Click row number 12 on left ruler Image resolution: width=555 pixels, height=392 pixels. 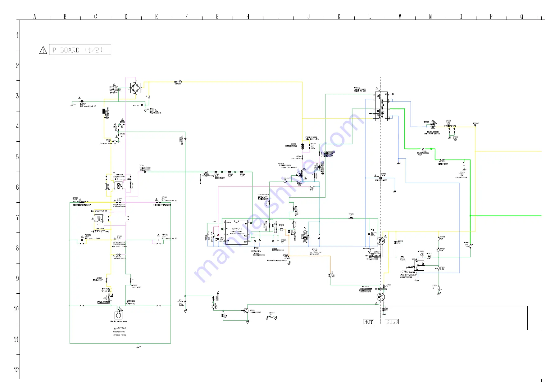coord(16,370)
